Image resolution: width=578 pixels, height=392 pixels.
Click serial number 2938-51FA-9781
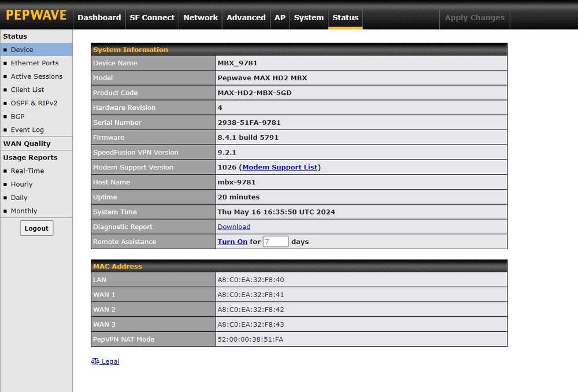coord(249,123)
